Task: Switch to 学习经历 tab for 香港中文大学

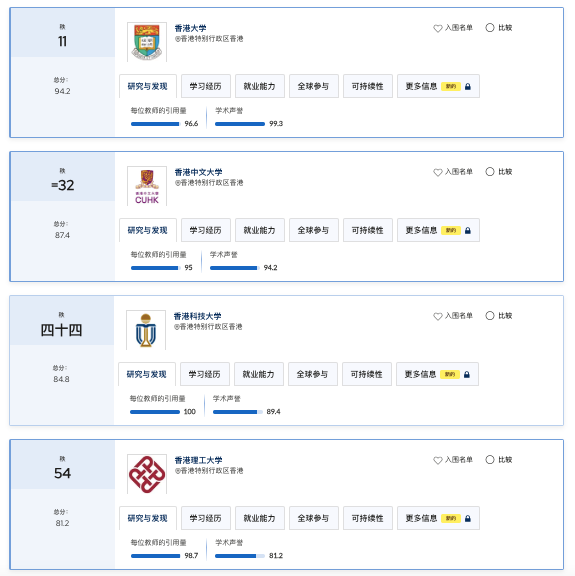Action: pos(206,230)
